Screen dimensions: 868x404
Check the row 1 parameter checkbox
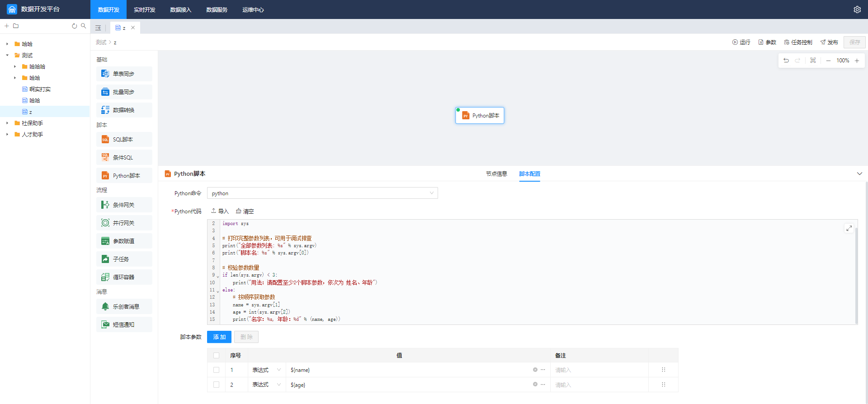point(216,370)
